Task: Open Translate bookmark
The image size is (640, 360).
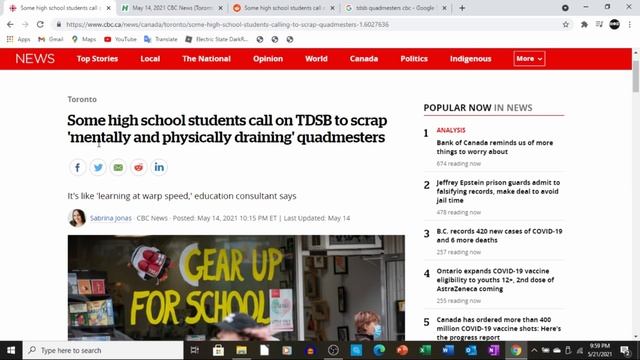Action: point(160,39)
